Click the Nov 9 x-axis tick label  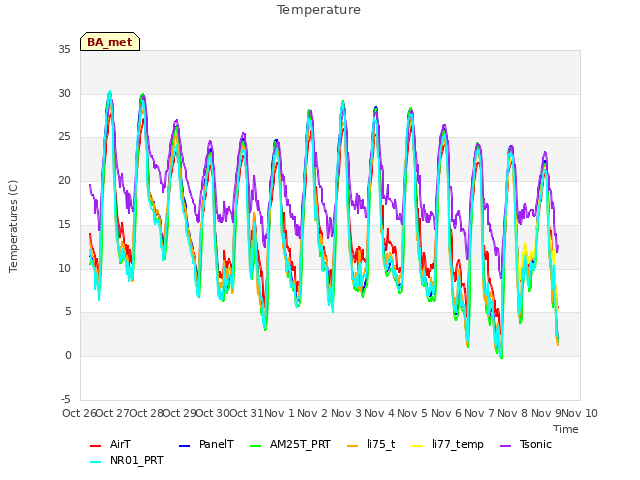point(546,413)
